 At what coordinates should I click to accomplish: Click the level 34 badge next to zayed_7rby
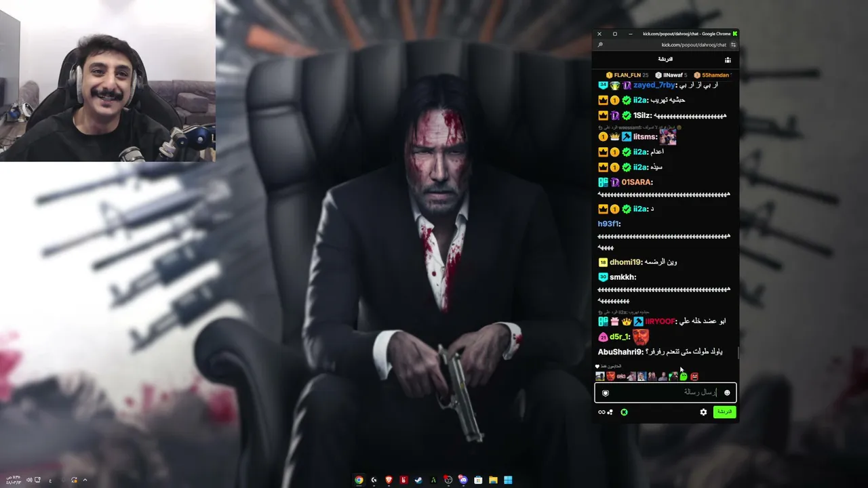[x=603, y=85]
